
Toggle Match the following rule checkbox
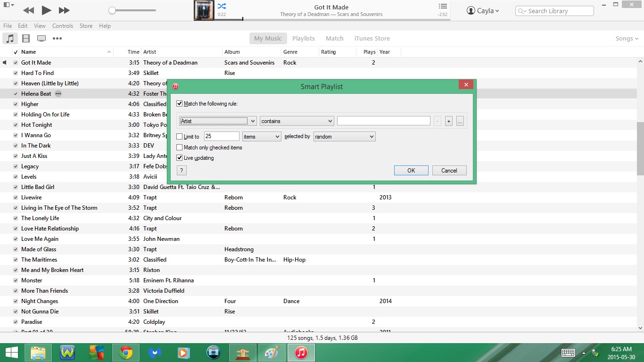click(179, 104)
